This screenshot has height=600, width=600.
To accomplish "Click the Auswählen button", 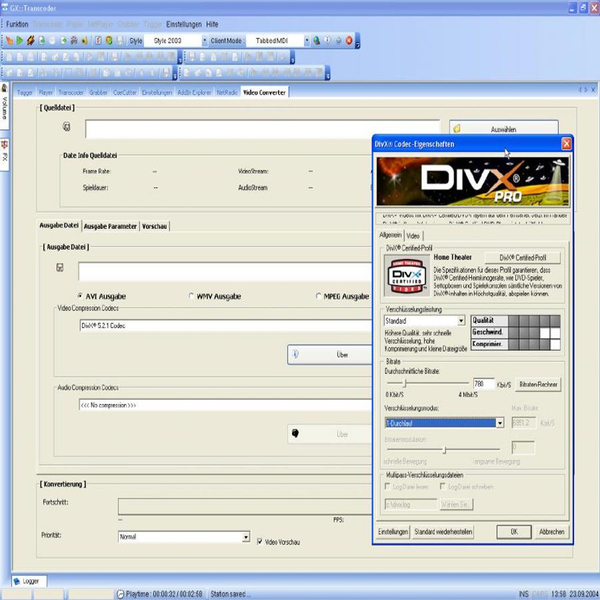I will [504, 127].
